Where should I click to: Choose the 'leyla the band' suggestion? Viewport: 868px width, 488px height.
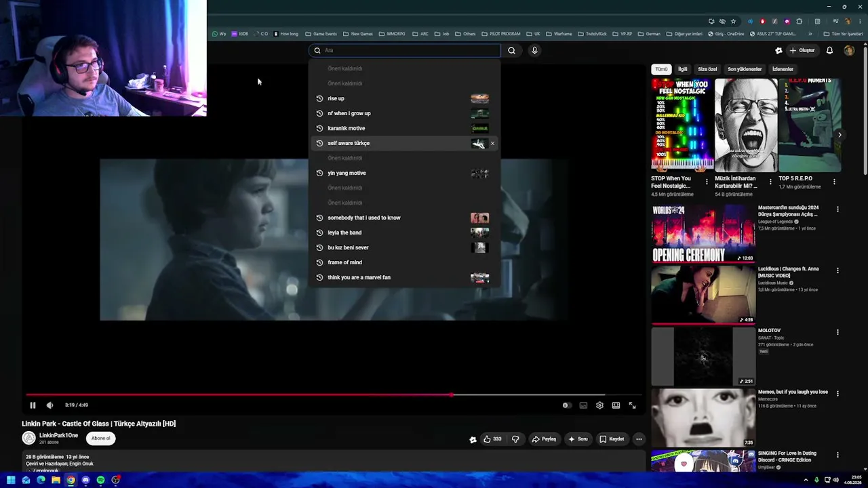click(404, 232)
